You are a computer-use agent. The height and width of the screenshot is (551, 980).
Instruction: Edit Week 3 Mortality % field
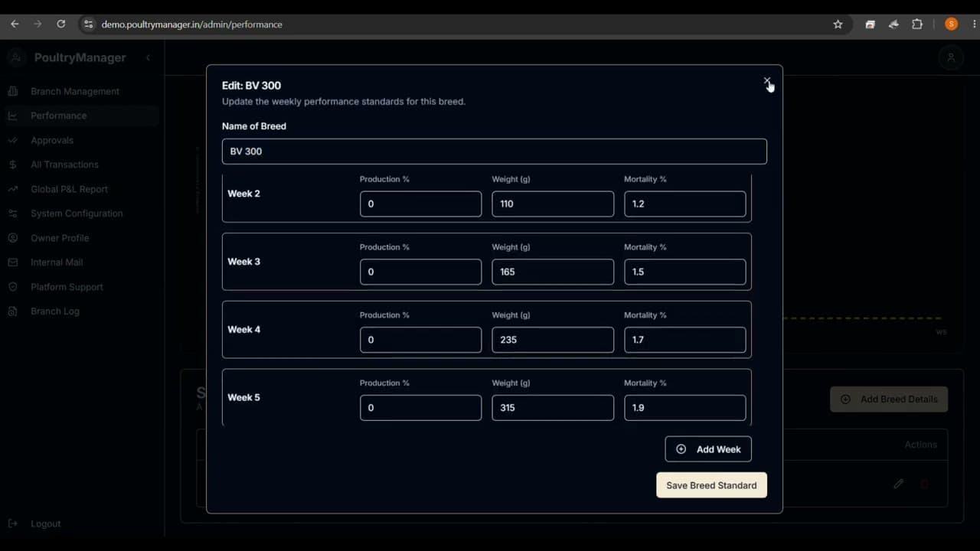(x=684, y=272)
